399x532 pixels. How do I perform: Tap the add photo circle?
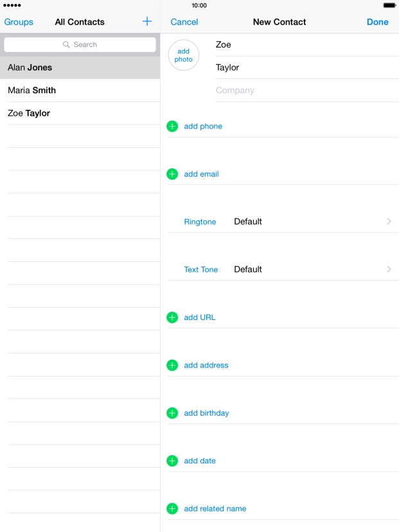coord(184,55)
